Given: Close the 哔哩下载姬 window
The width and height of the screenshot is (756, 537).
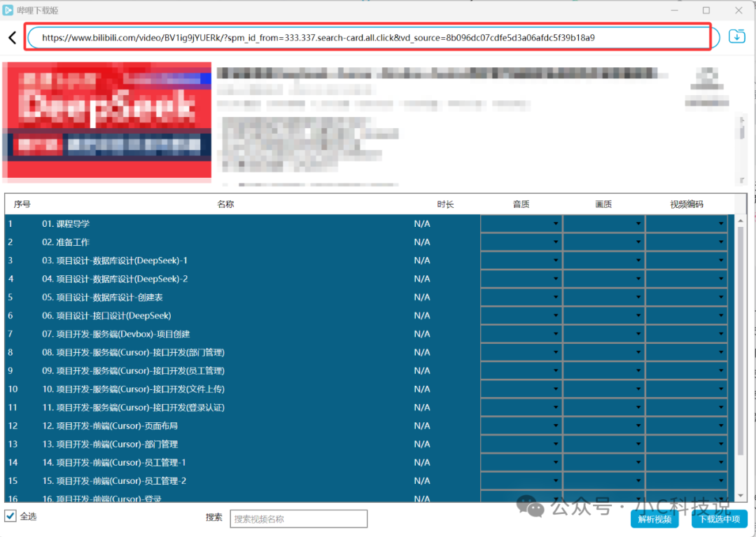Looking at the screenshot, I should click(x=738, y=10).
